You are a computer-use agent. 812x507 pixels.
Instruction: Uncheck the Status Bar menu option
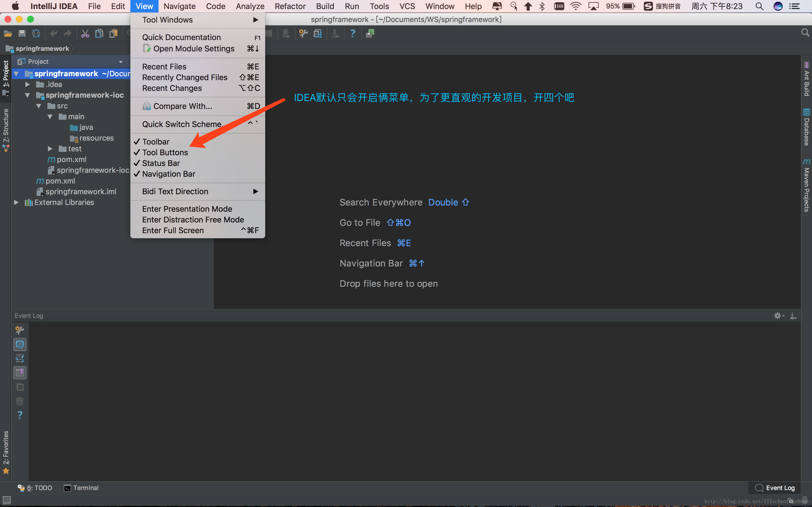pyautogui.click(x=198, y=163)
